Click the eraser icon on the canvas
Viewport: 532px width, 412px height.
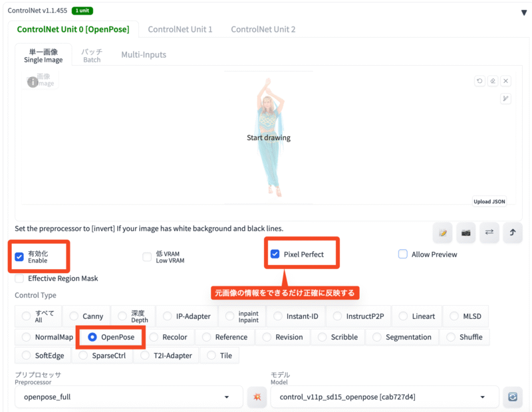coord(493,81)
